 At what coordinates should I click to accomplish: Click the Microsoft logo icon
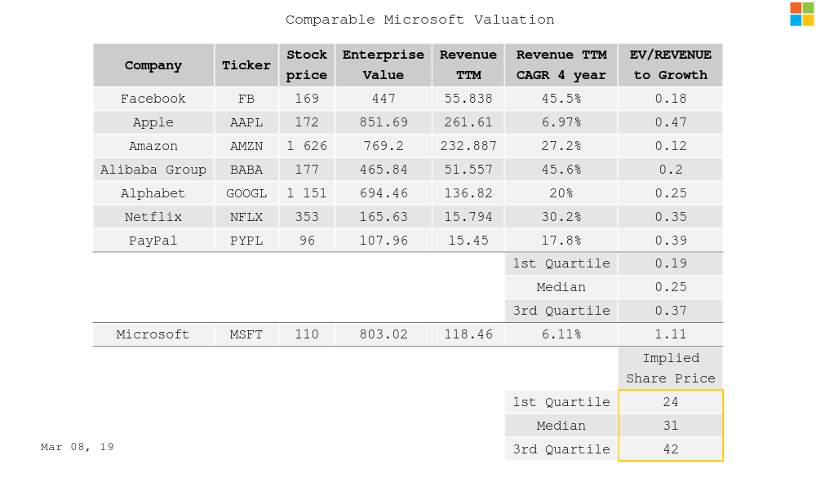coord(801,14)
